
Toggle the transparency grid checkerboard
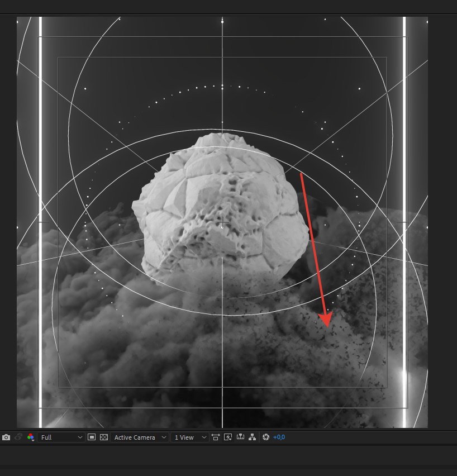click(104, 437)
